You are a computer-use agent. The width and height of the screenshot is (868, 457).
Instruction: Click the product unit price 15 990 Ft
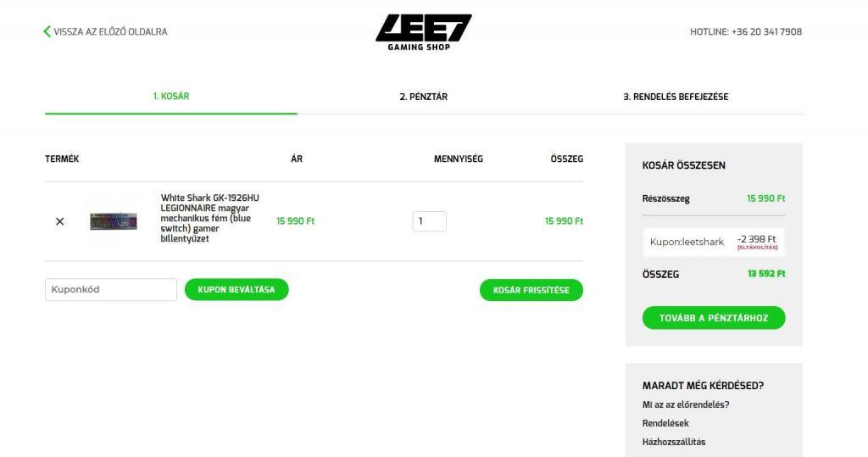[x=295, y=221]
